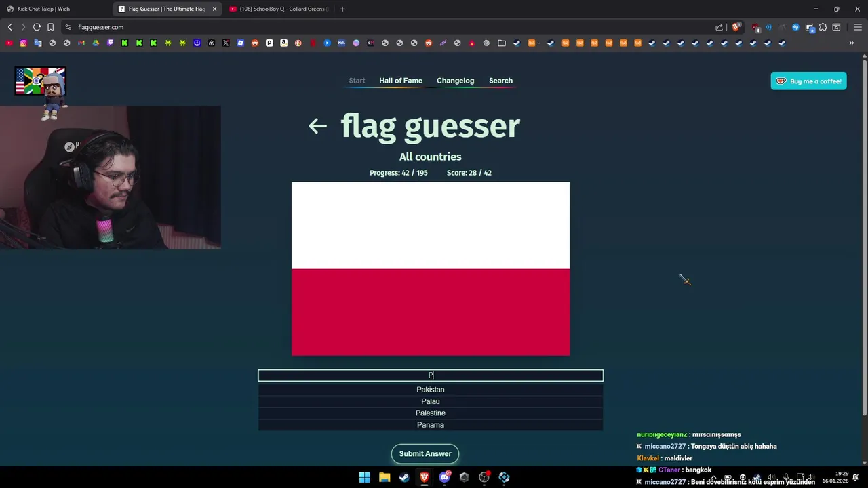Open the browser extensions puzzle icon

coord(823,27)
